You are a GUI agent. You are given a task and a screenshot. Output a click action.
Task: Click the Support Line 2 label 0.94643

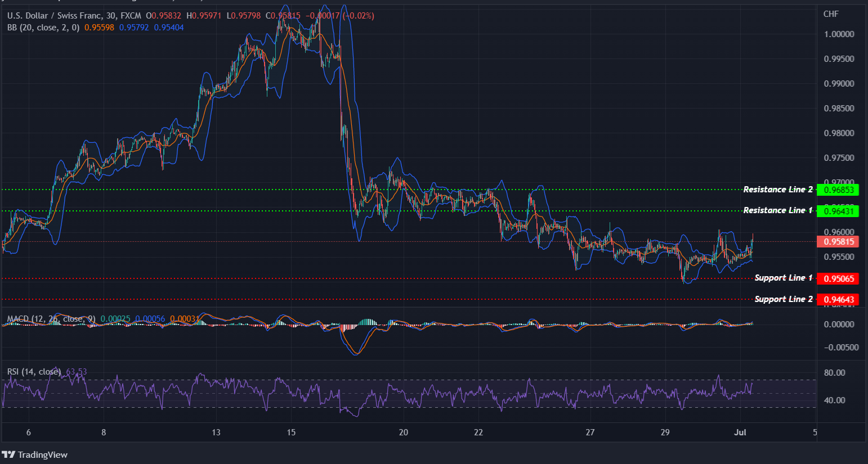pyautogui.click(x=838, y=299)
